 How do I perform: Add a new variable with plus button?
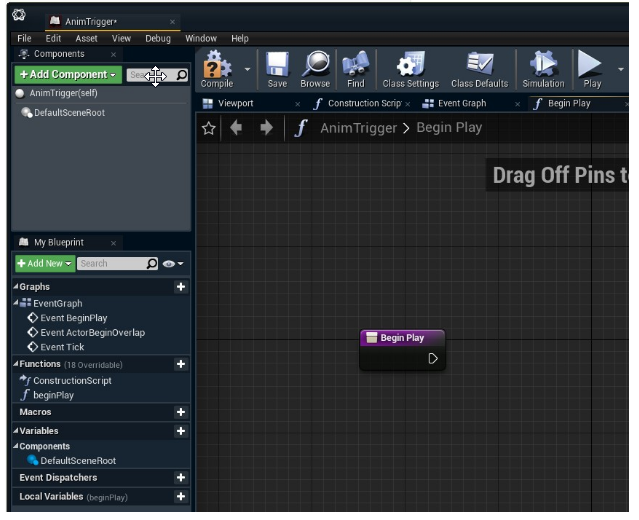click(x=181, y=431)
